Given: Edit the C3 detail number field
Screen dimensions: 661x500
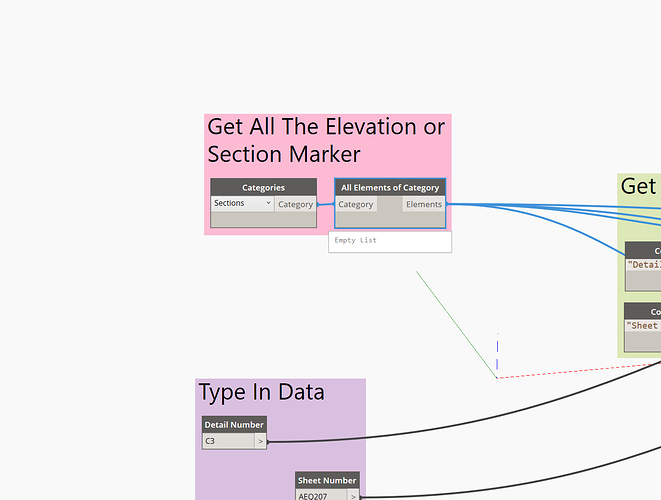Looking at the screenshot, I should click(x=229, y=441).
